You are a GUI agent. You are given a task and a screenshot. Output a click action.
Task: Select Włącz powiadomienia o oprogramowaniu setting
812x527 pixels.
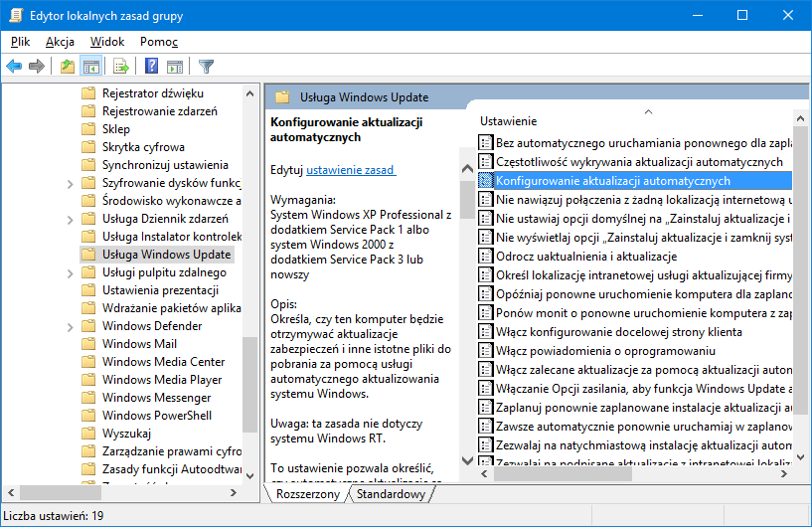(x=605, y=351)
